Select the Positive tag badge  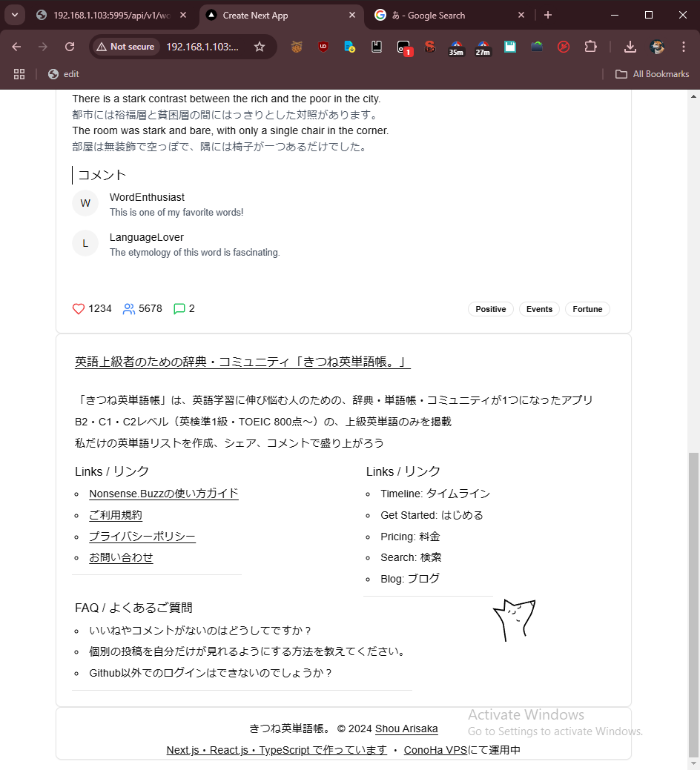tap(491, 309)
